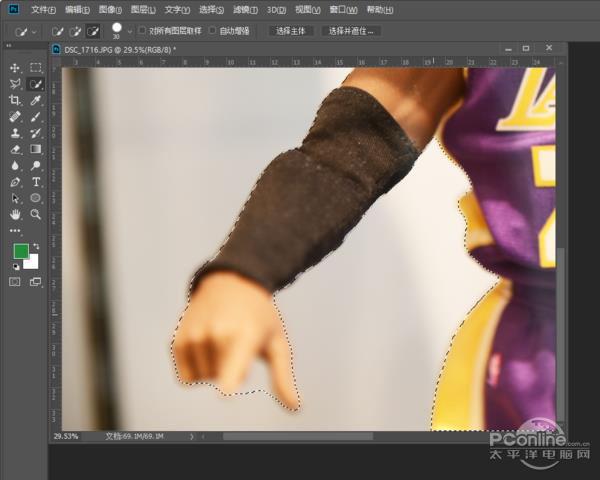Screen dimensions: 600x480
Task: Select the Rectangular Marquee tool
Action: (36, 68)
